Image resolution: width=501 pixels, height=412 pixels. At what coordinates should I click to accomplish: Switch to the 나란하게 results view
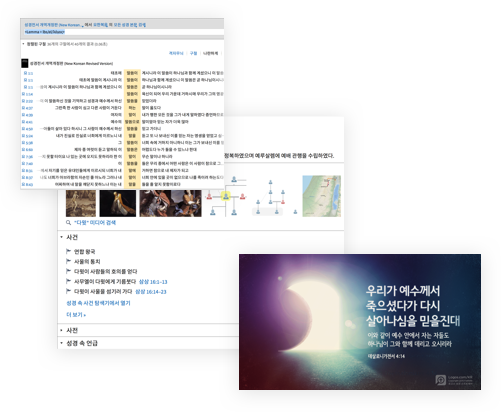(210, 53)
